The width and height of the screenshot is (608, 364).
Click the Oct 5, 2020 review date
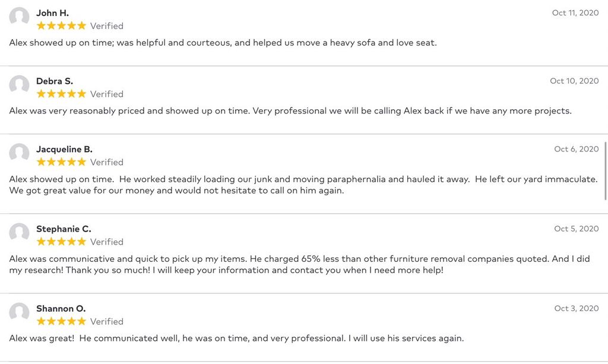click(577, 229)
